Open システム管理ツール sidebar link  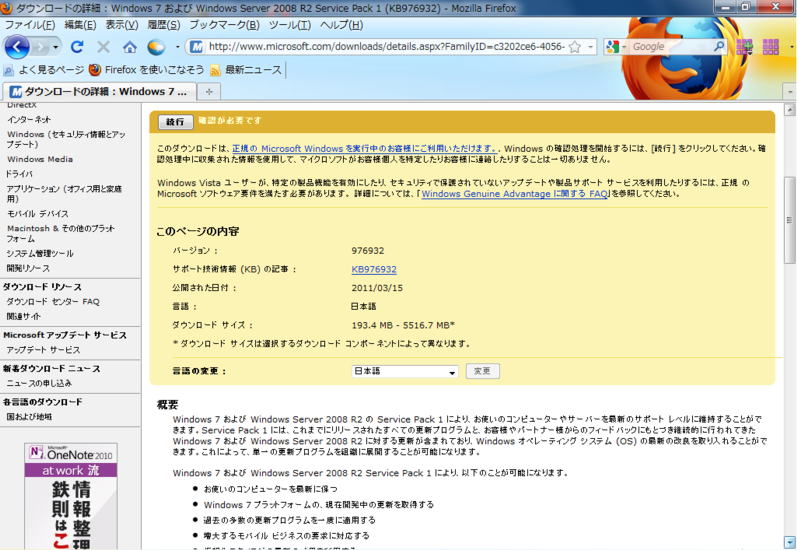pyautogui.click(x=40, y=253)
